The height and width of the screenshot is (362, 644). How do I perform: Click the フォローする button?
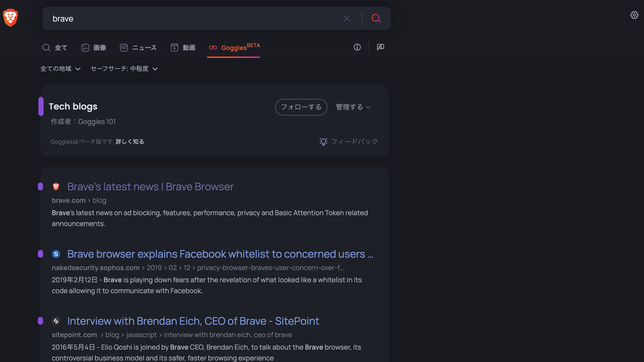301,107
